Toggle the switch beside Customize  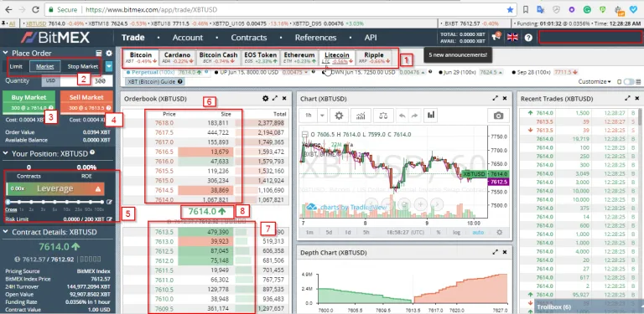628,82
